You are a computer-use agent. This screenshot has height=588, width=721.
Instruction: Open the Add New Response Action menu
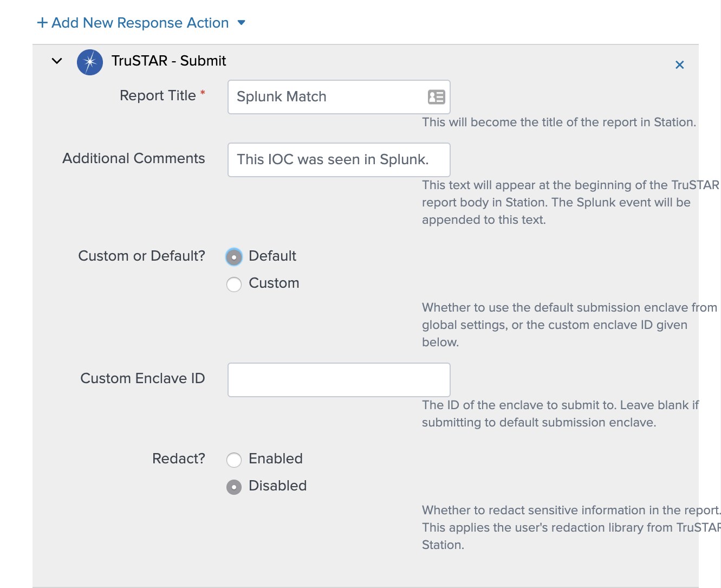[141, 23]
